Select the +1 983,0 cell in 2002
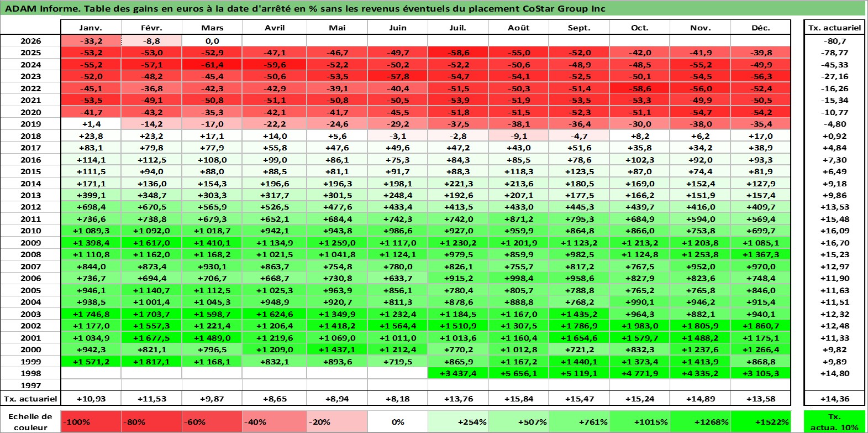The height and width of the screenshot is (433, 868). pos(639,326)
